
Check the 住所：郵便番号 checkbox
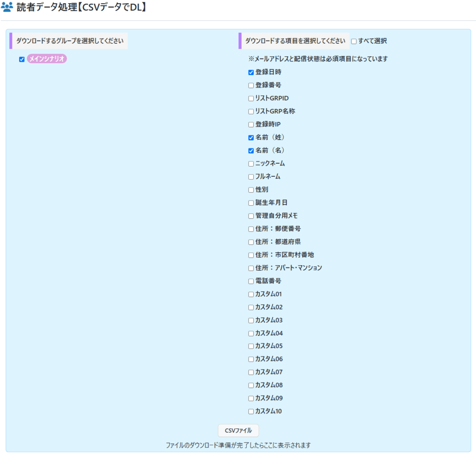pos(251,229)
